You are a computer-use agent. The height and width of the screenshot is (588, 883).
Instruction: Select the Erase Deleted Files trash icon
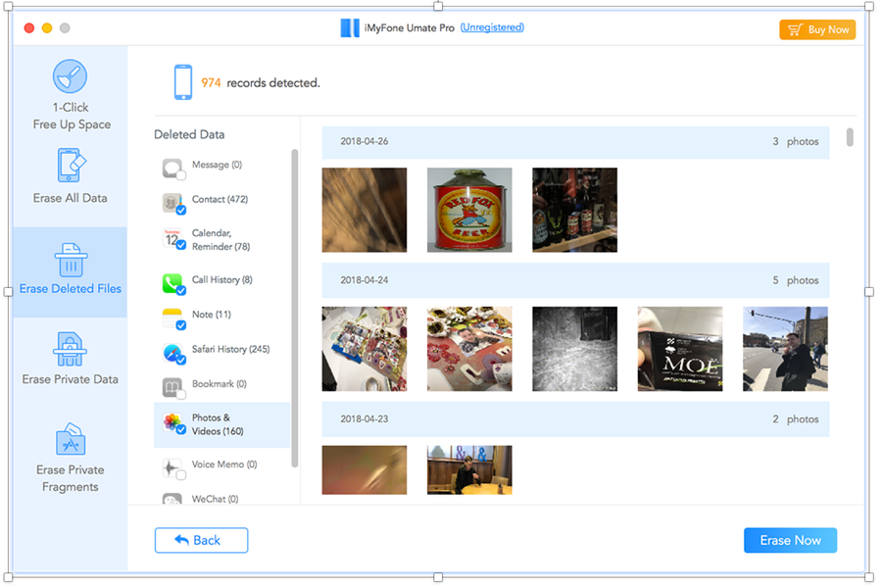tap(71, 260)
